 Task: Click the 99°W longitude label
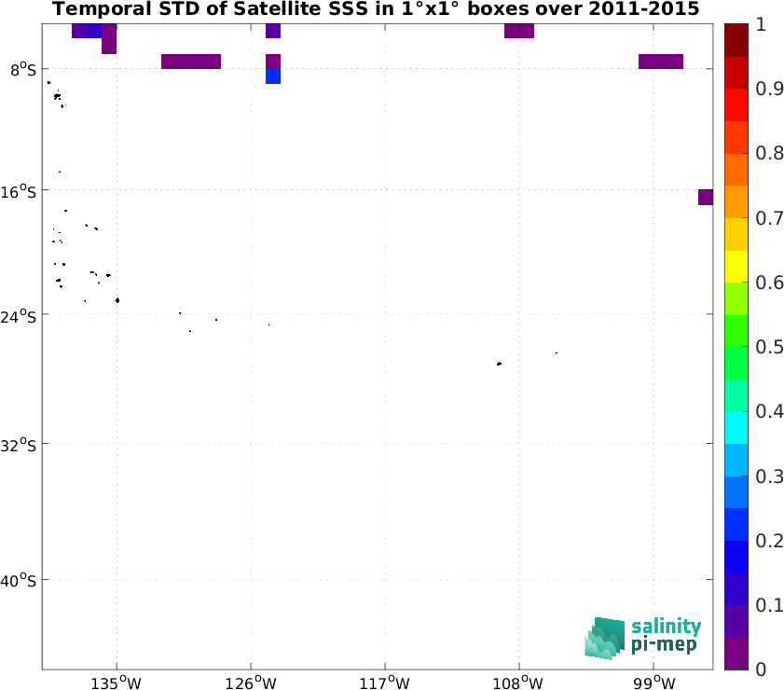click(x=654, y=683)
